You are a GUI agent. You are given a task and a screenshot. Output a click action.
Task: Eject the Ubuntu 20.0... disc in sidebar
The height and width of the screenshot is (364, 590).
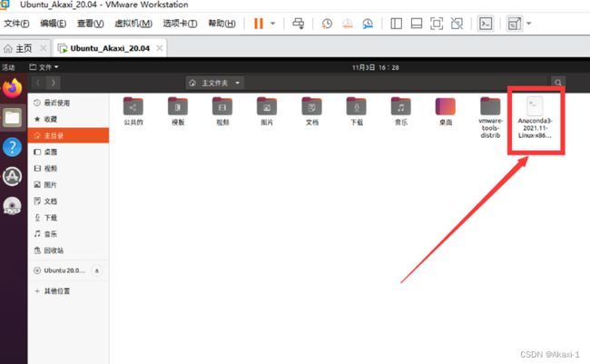97,271
